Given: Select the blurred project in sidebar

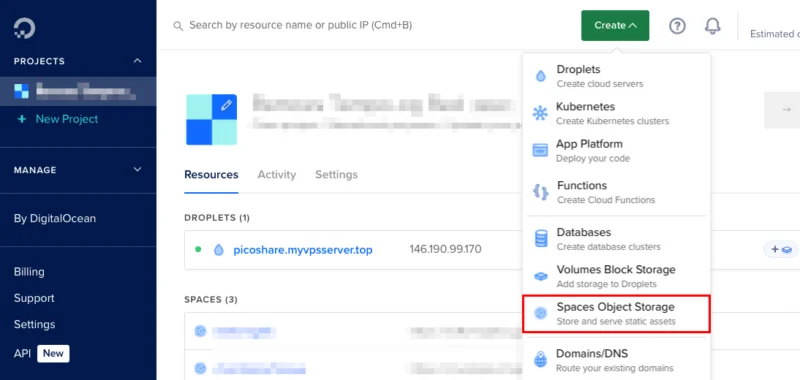Looking at the screenshot, I should point(78,91).
